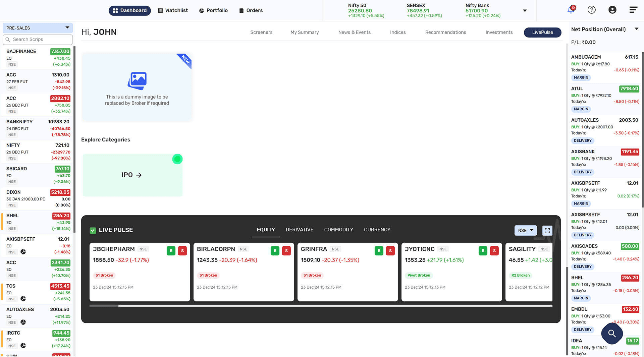
Task: Expand the indices ticker dropdown arrow
Action: tap(525, 11)
